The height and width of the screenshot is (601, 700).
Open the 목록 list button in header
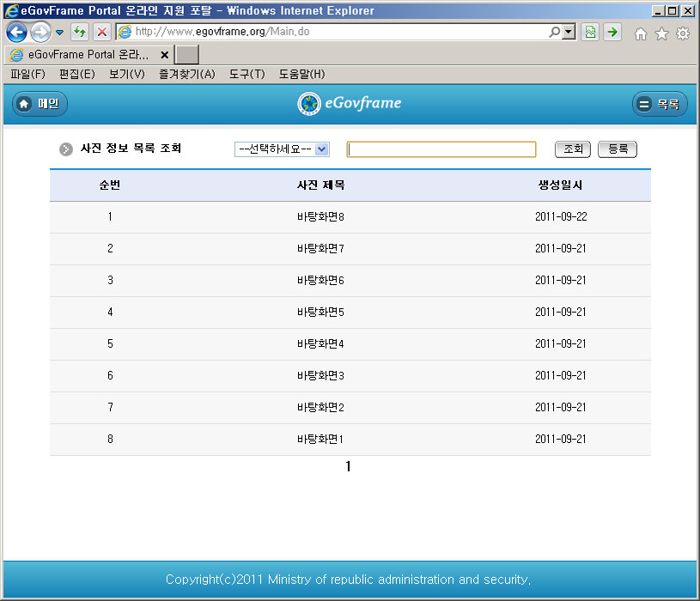[x=660, y=104]
